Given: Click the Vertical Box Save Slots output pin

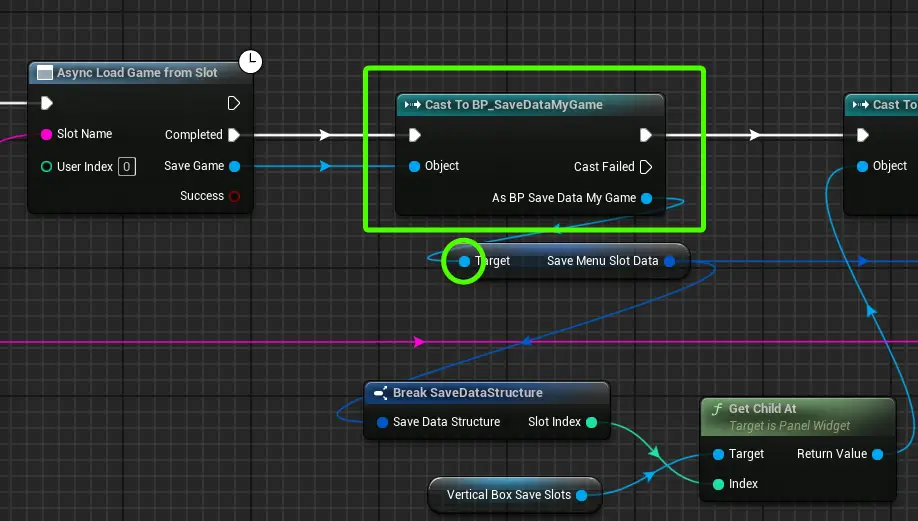Looking at the screenshot, I should coord(581,495).
